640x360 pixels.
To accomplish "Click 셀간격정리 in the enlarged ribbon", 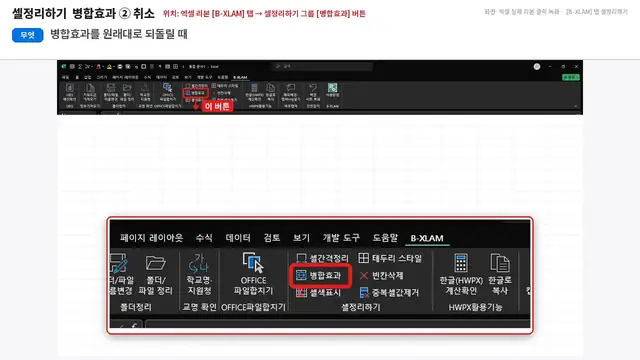I will (322, 258).
